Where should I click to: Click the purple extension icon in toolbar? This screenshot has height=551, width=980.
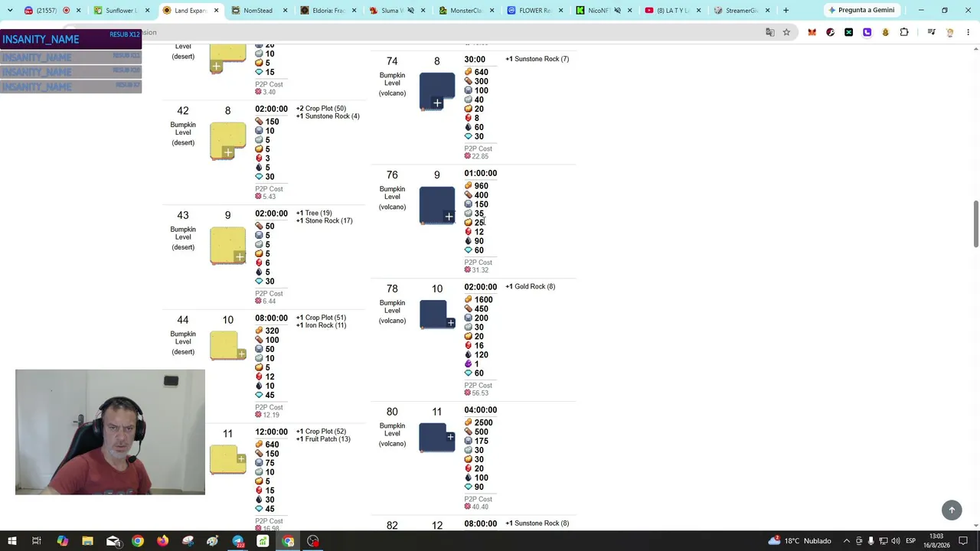[x=867, y=32]
